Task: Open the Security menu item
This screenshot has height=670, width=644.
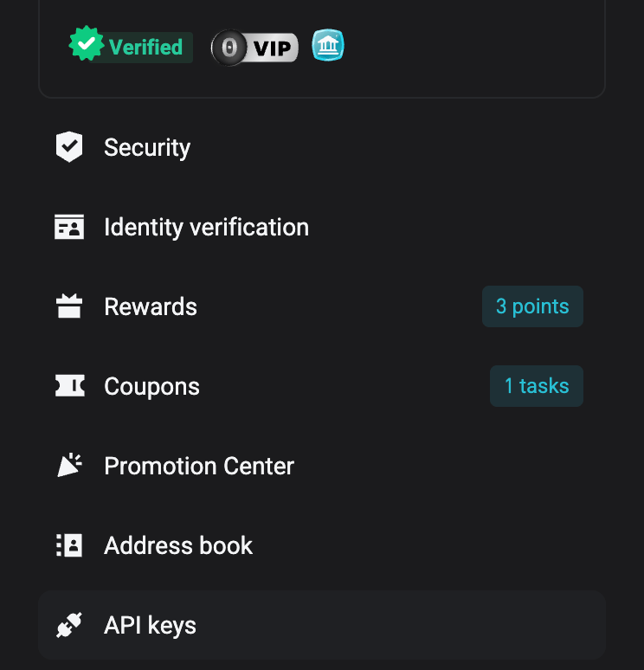Action: click(x=147, y=147)
